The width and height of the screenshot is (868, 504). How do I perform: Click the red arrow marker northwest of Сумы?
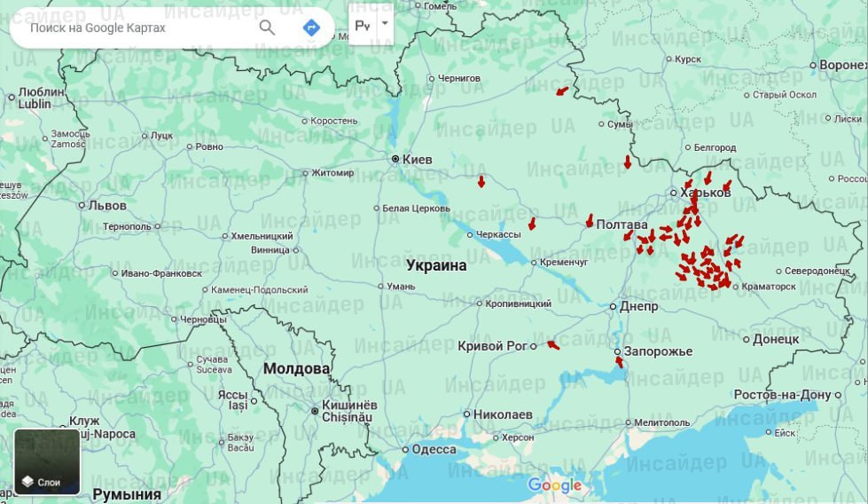(x=561, y=91)
